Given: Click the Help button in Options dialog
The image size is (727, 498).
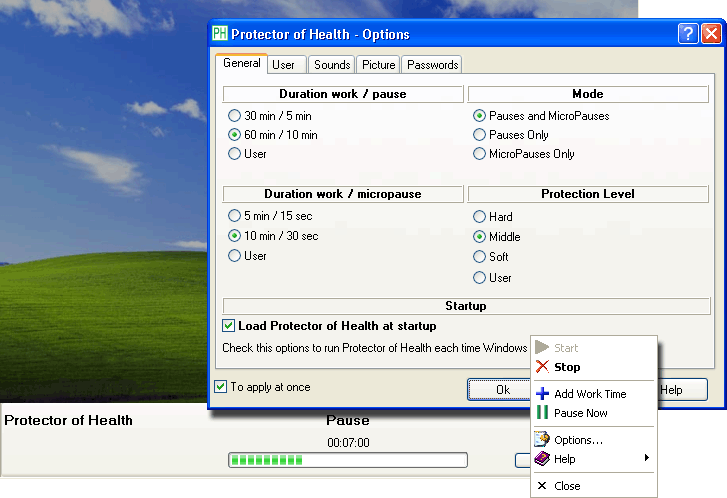Looking at the screenshot, I should [682, 389].
